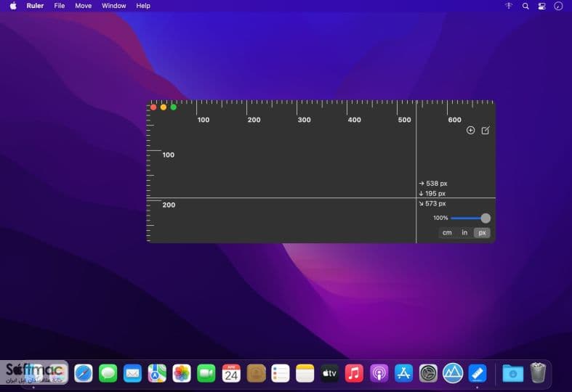Image resolution: width=572 pixels, height=392 pixels.
Task: Open the Move menu
Action: (83, 6)
